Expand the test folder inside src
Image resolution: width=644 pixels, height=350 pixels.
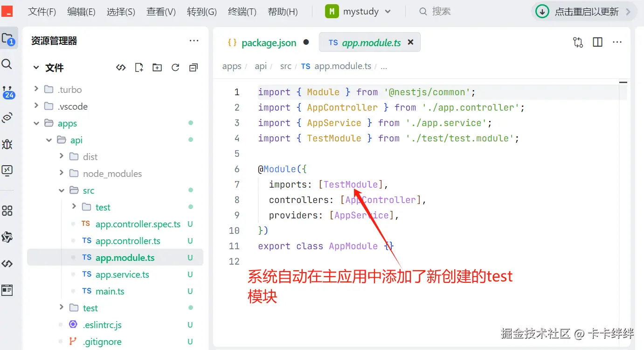[74, 206]
